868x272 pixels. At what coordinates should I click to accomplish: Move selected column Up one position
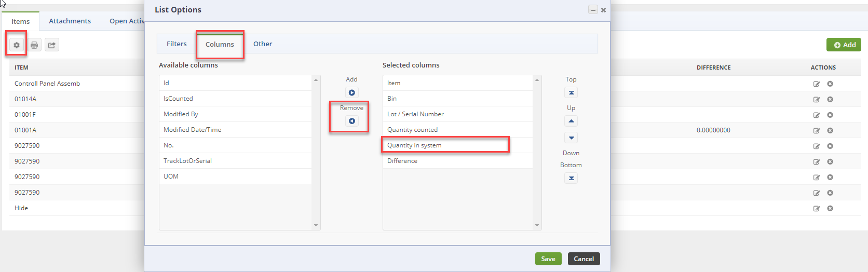[571, 121]
